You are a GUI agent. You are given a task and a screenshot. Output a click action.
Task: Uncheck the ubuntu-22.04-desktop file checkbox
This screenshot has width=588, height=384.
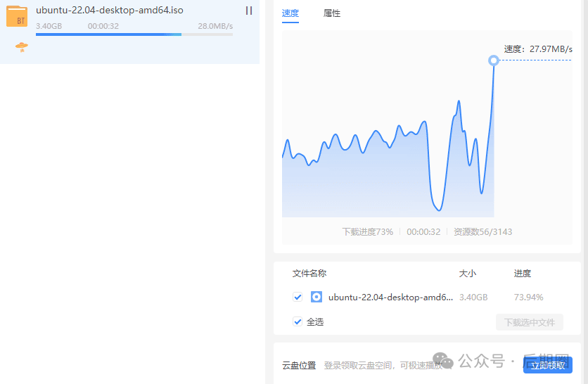coord(298,297)
